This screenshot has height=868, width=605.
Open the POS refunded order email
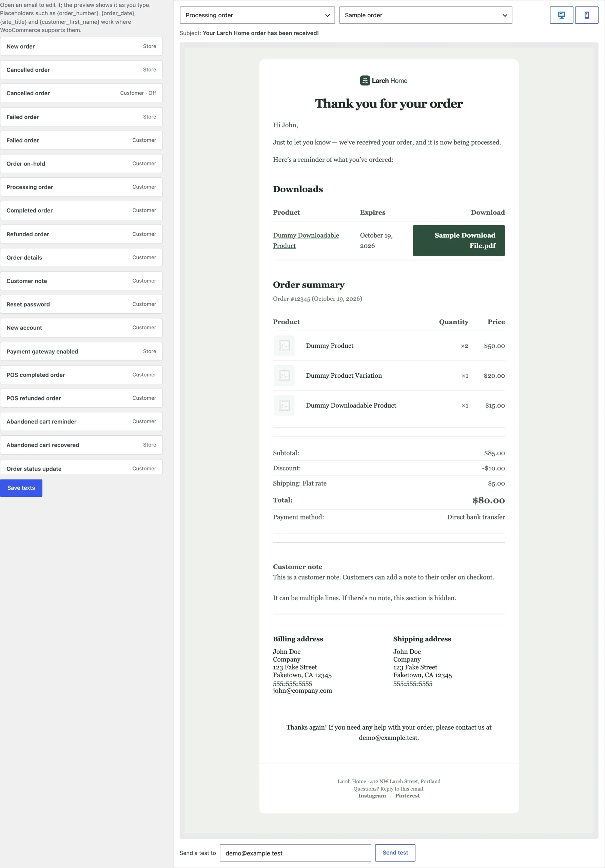[81, 398]
